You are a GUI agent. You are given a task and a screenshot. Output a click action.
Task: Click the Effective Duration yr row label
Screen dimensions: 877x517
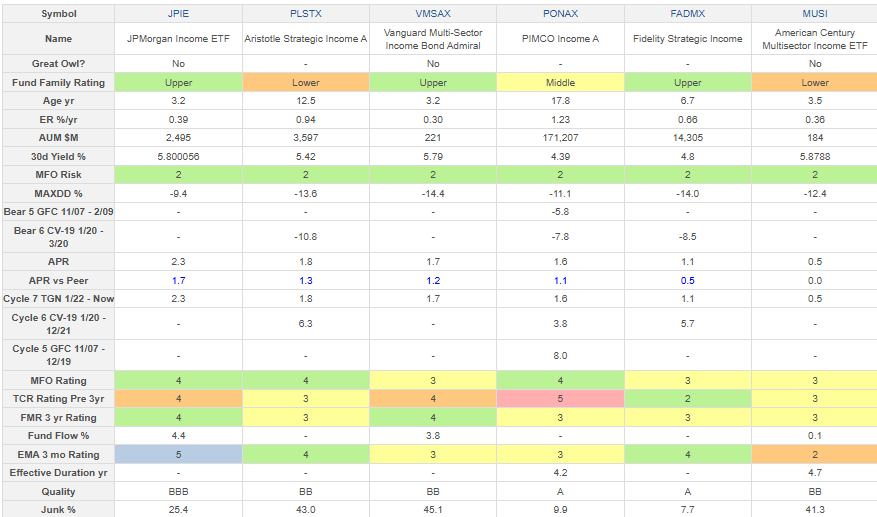(x=57, y=472)
